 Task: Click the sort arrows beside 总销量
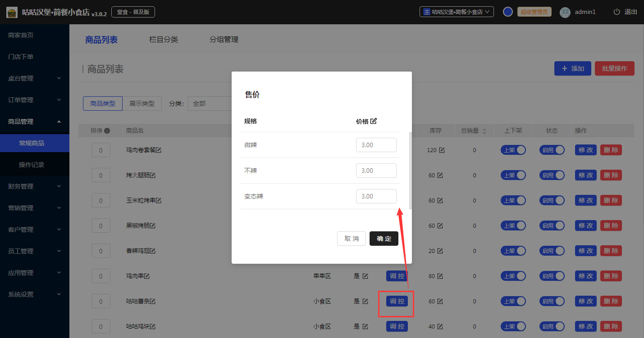[x=484, y=131]
